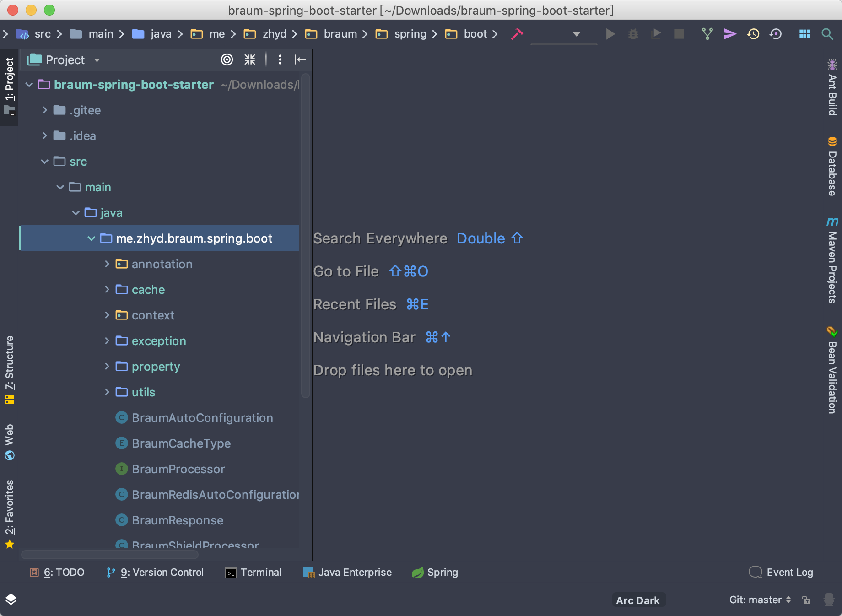Click the java breadcrumb in navigation bar
842x616 pixels.
click(151, 34)
